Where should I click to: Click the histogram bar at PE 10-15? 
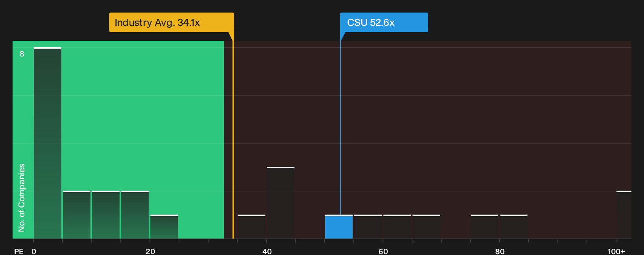106,215
